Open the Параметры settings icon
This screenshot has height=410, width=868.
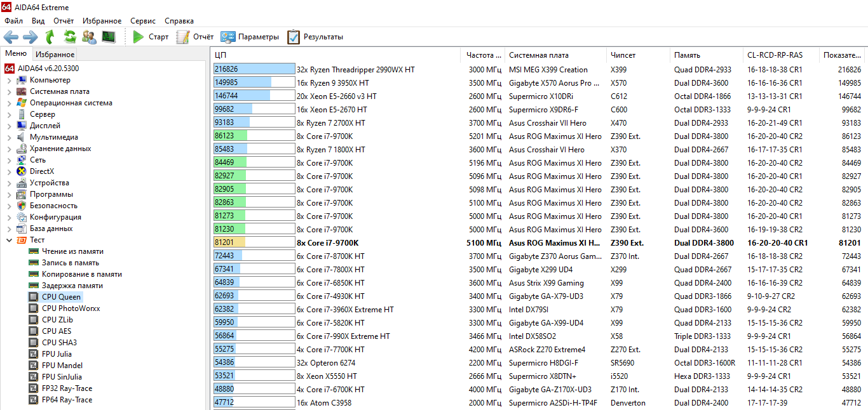[227, 37]
